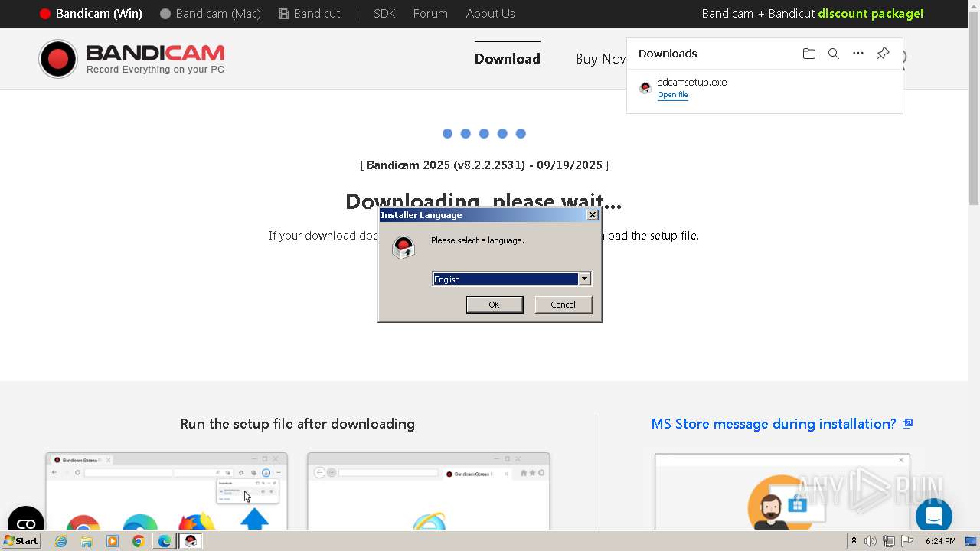Click the discount package promo link
Image resolution: width=980 pixels, height=551 pixels.
(812, 14)
